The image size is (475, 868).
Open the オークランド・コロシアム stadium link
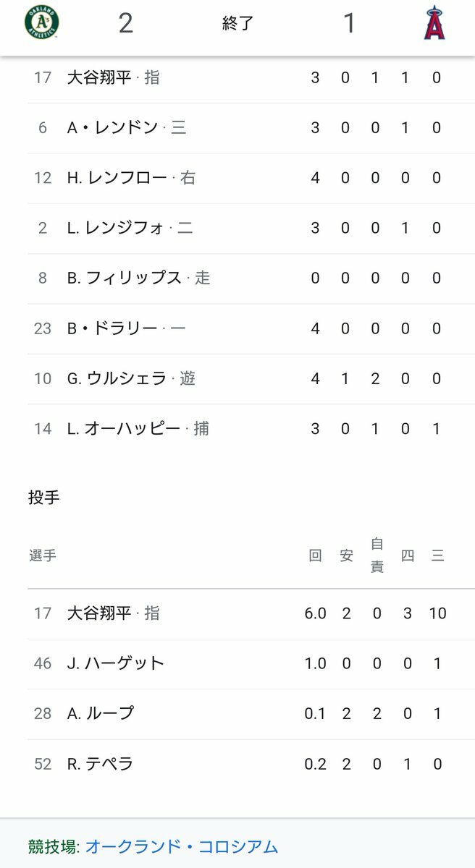tap(181, 846)
